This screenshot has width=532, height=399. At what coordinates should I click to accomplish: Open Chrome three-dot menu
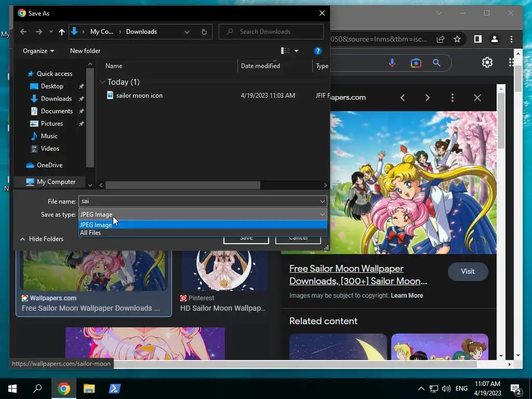coord(511,39)
